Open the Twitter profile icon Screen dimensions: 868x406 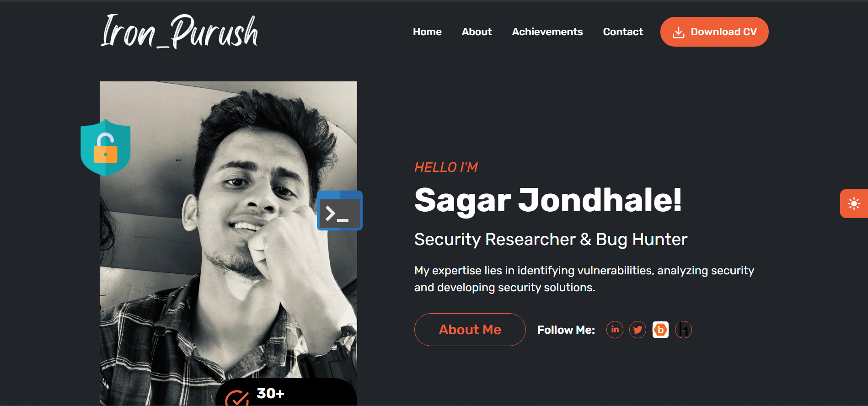(x=638, y=330)
